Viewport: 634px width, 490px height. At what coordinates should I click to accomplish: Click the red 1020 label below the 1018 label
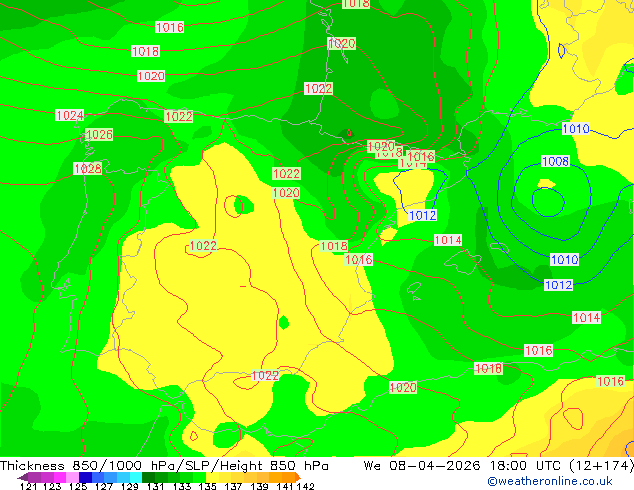(151, 76)
